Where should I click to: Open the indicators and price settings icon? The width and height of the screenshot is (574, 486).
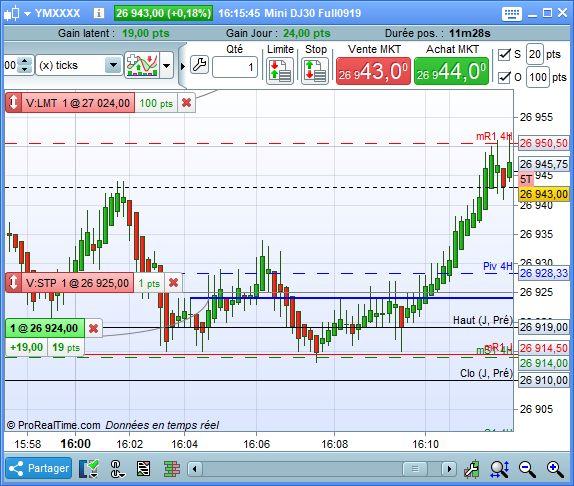(142, 65)
